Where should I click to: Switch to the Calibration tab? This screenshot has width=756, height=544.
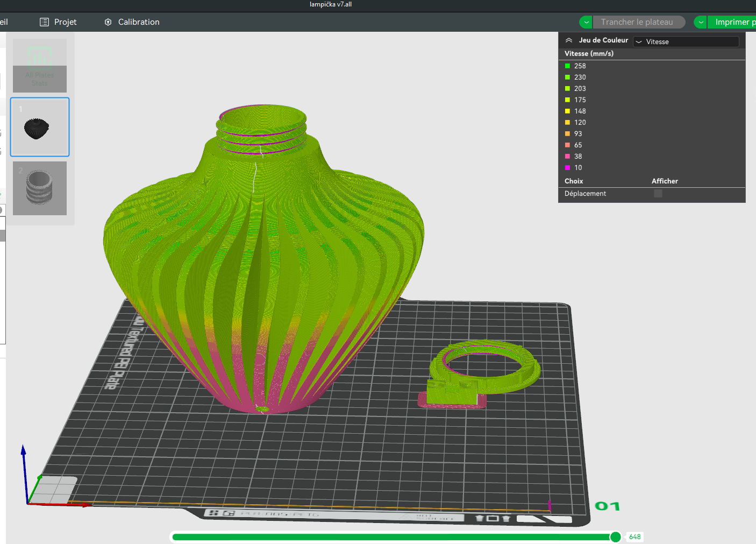click(138, 22)
